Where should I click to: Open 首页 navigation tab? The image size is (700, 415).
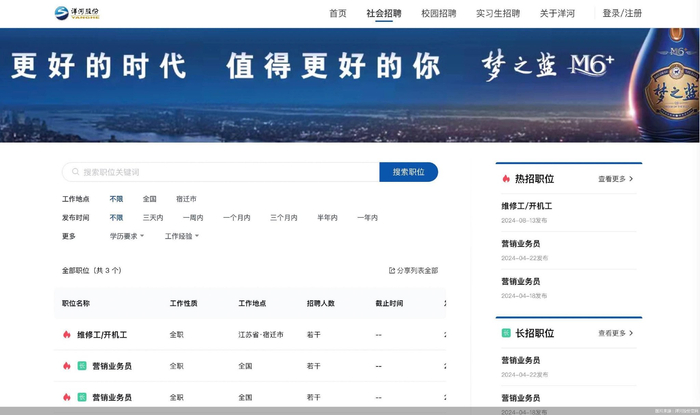[338, 13]
